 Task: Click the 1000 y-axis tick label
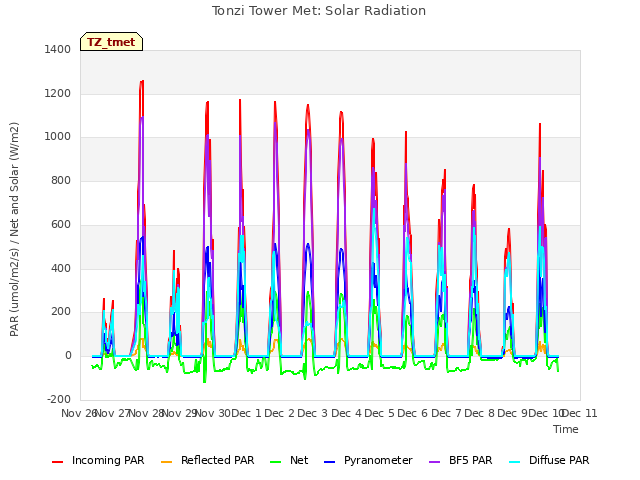[58, 137]
